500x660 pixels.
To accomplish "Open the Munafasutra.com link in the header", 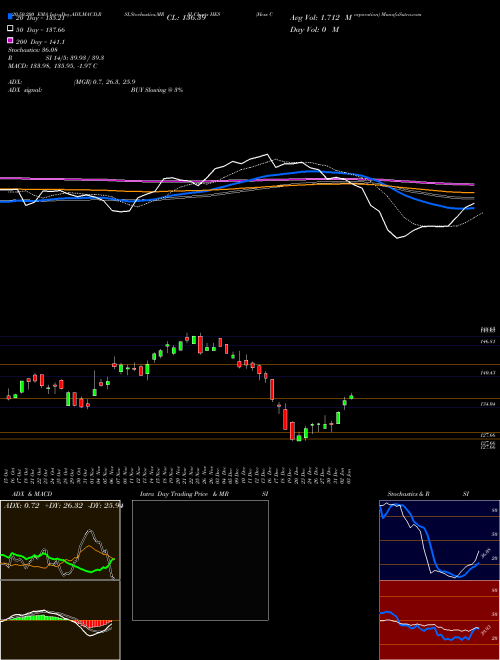I will tap(401, 14).
